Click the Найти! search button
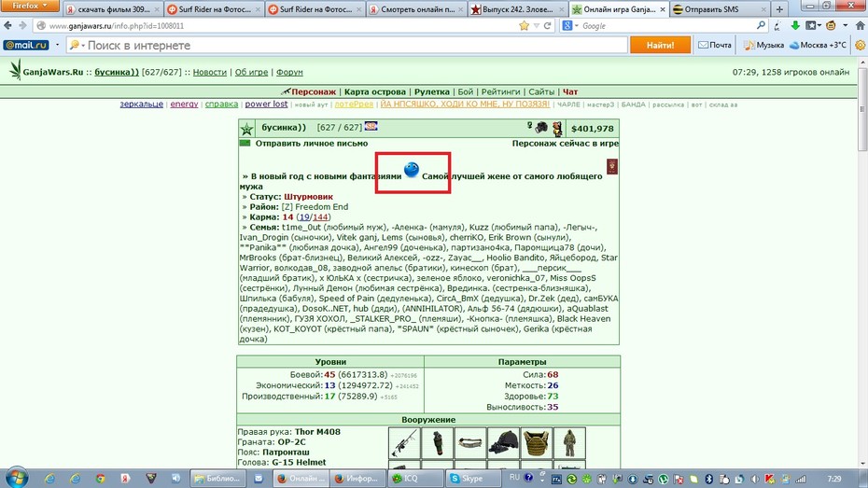Viewport: 868px width, 488px height. pyautogui.click(x=661, y=46)
